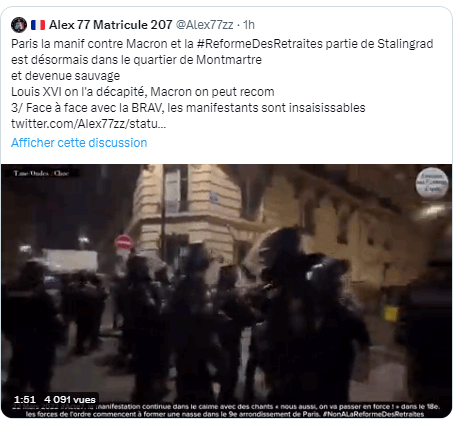Click the #NonALaReformeDesRetraites hashtag in the video caption
The height and width of the screenshot is (421, 461).
tap(373, 414)
